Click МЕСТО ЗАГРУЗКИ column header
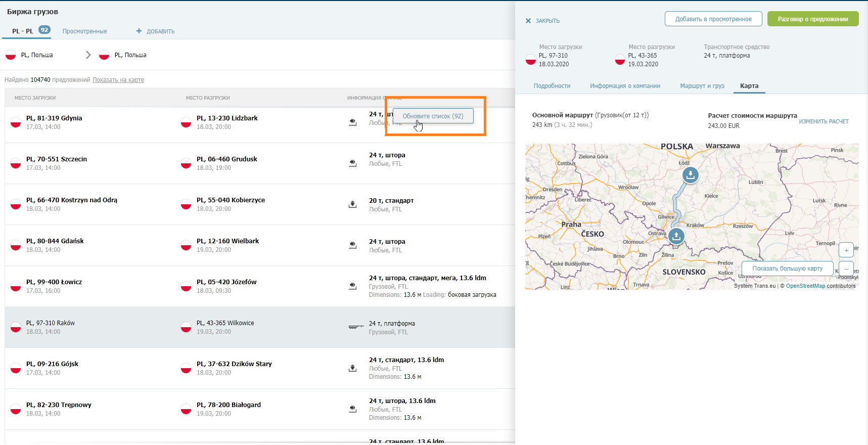Image resolution: width=868 pixels, height=445 pixels. (x=35, y=98)
